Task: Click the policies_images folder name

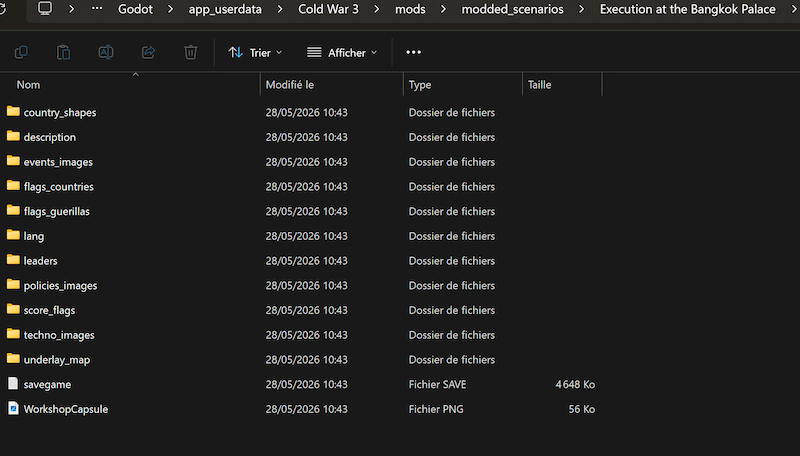Action: 60,286
